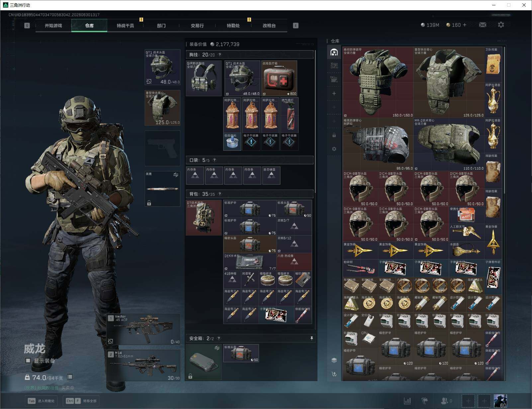
Task: Click swap arrows on the safe box slot
Action: point(217,348)
